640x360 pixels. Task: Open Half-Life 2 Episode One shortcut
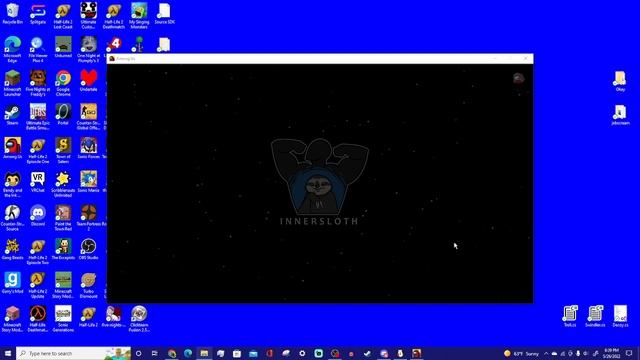pyautogui.click(x=38, y=151)
